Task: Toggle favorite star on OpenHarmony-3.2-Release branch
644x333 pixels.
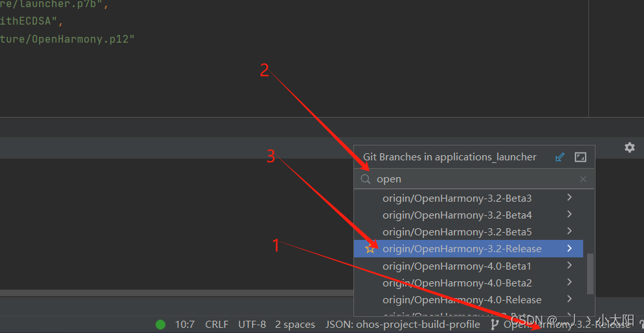Action: pos(370,249)
